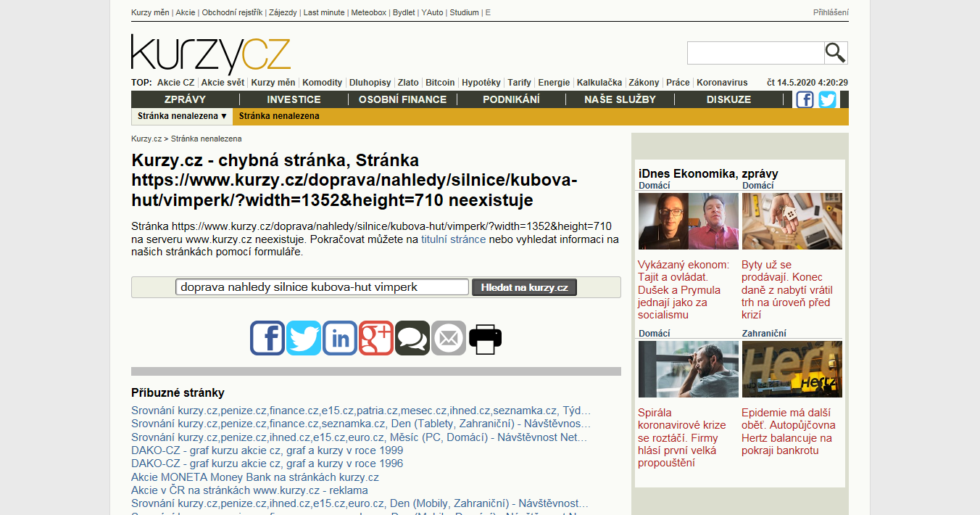980x515 pixels.
Task: Open thumbnail showing hand holding house keys
Action: [792, 221]
